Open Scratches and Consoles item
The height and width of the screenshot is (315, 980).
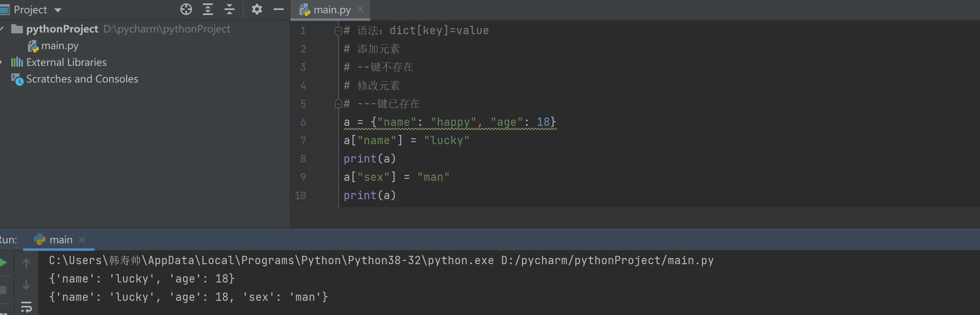point(82,79)
